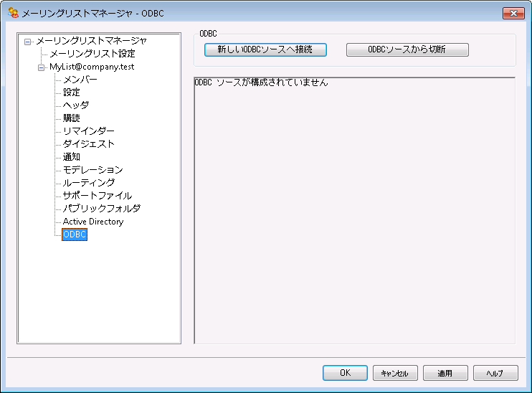Open the ダイジェスト settings
The width and height of the screenshot is (532, 393).
pyautogui.click(x=88, y=144)
